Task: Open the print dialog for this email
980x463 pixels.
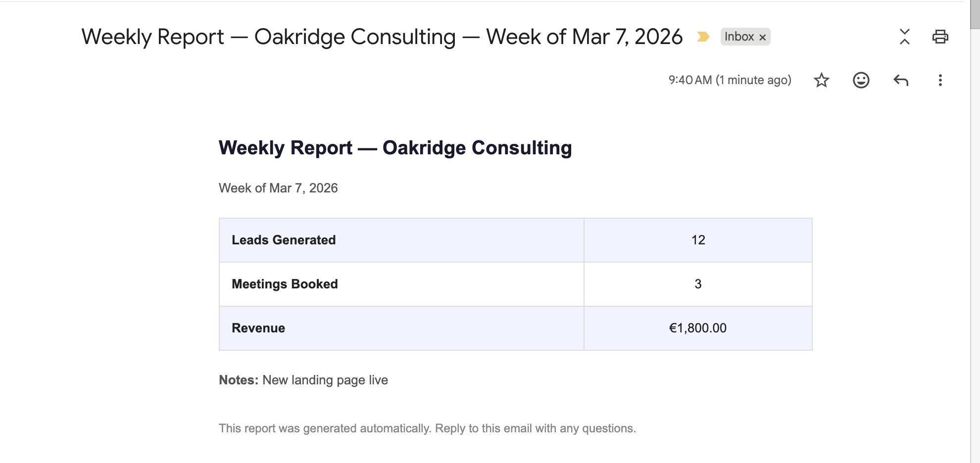Action: [x=941, y=37]
